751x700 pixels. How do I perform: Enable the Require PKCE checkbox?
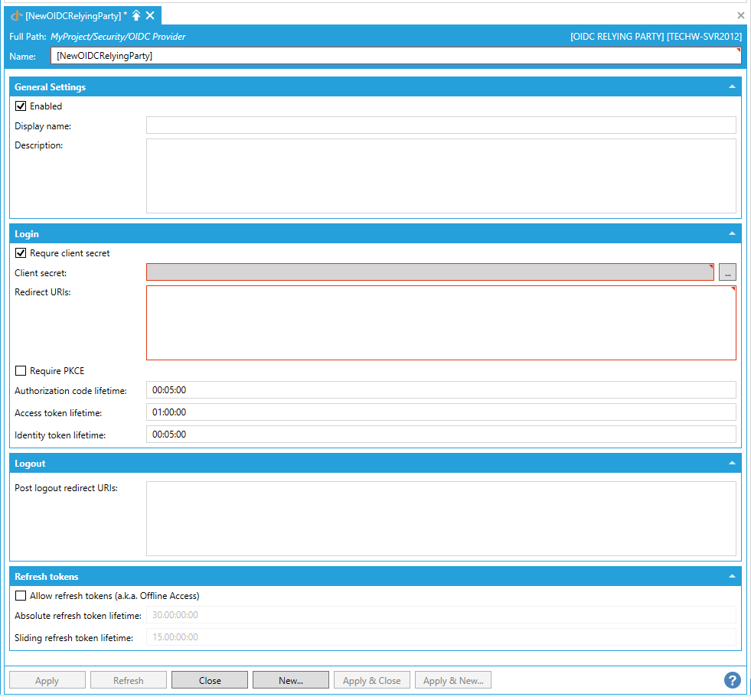click(21, 371)
